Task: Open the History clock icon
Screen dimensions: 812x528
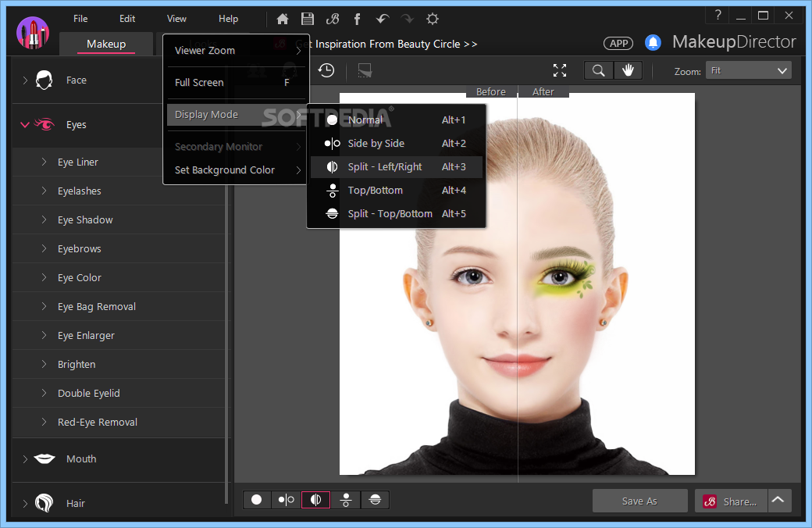Action: pyautogui.click(x=326, y=70)
